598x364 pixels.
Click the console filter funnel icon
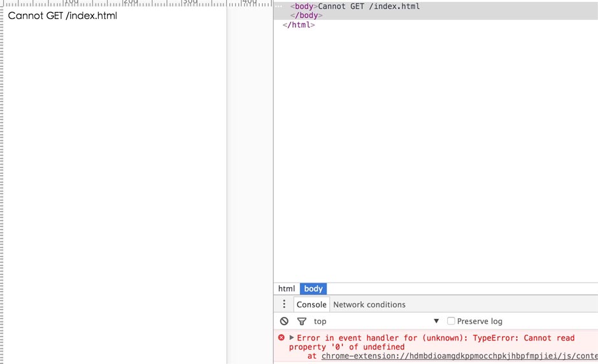(x=302, y=321)
